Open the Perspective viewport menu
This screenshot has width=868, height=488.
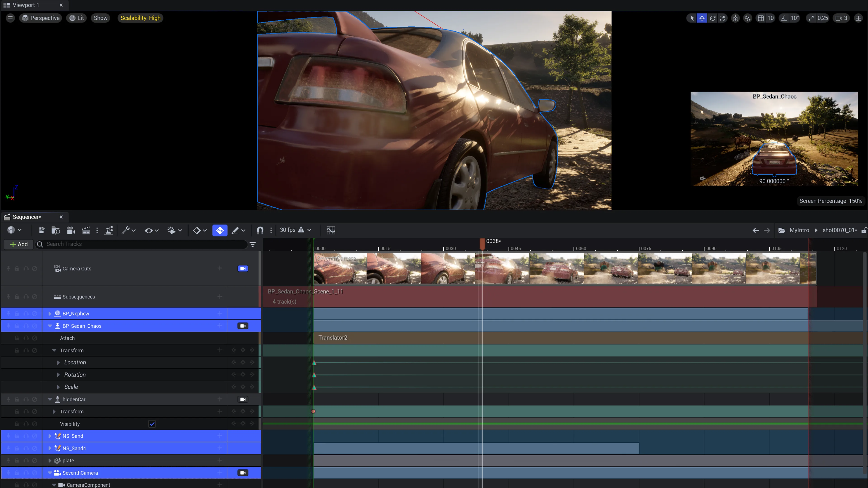[41, 18]
